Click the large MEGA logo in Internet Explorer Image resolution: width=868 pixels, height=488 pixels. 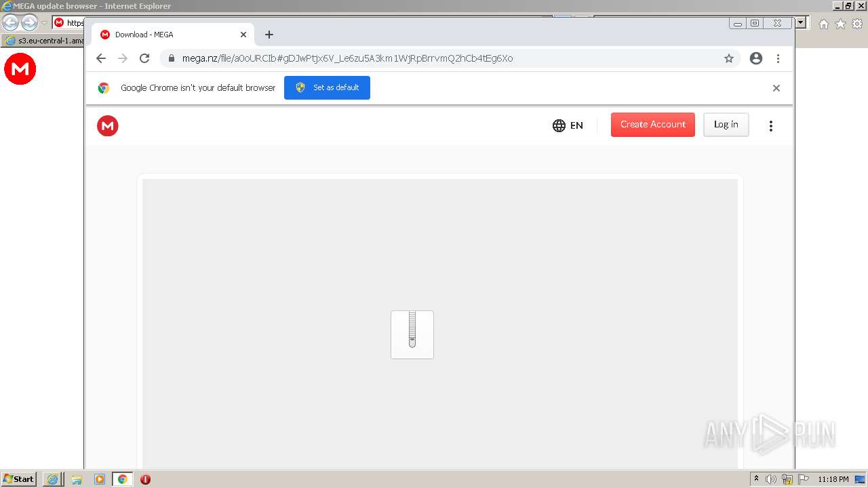point(20,69)
